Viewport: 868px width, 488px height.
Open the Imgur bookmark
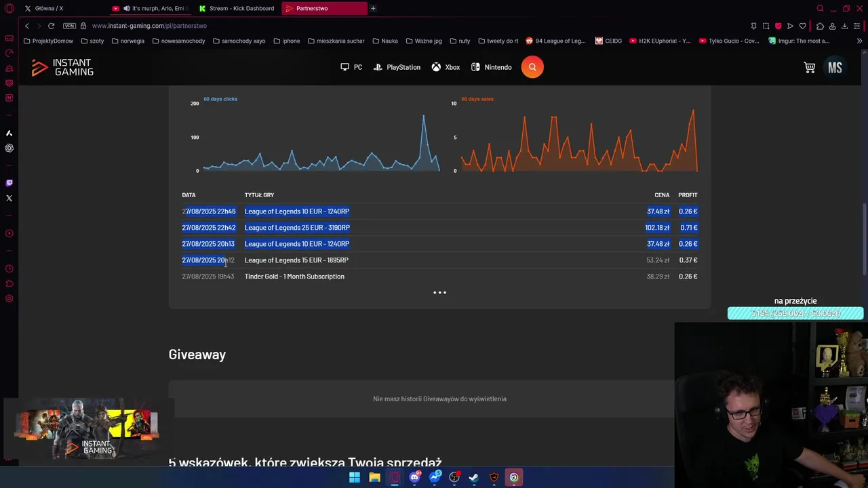[x=799, y=41]
